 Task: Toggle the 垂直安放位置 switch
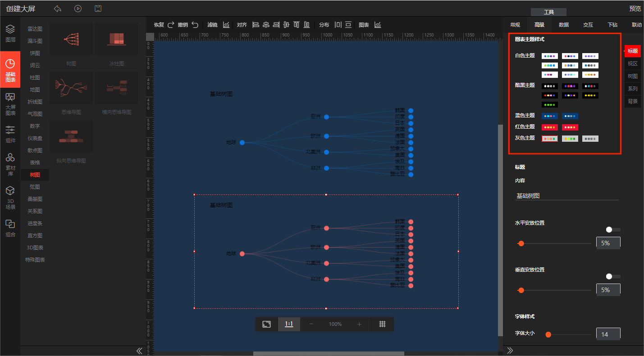coord(613,276)
